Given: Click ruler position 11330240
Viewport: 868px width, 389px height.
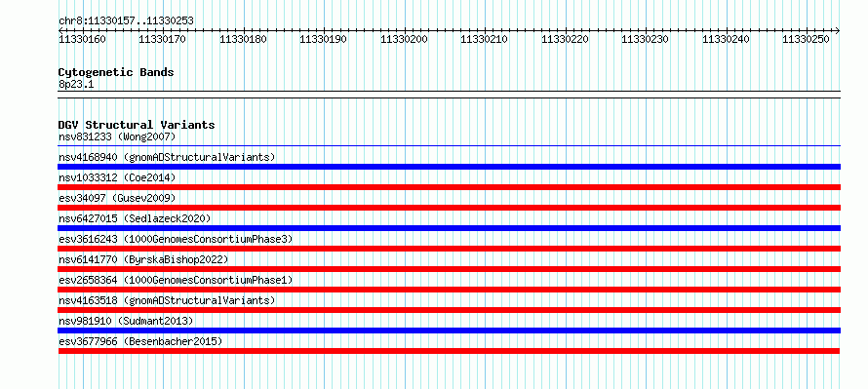Looking at the screenshot, I should click(x=727, y=39).
